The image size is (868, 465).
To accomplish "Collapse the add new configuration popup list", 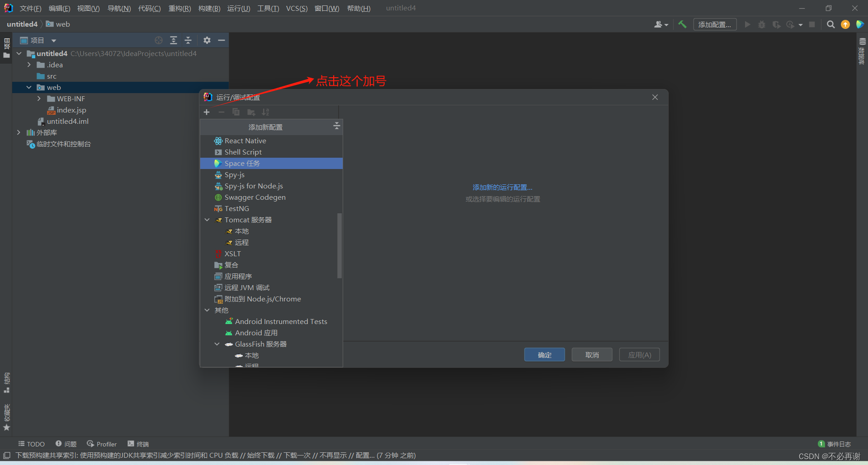I will coord(336,126).
